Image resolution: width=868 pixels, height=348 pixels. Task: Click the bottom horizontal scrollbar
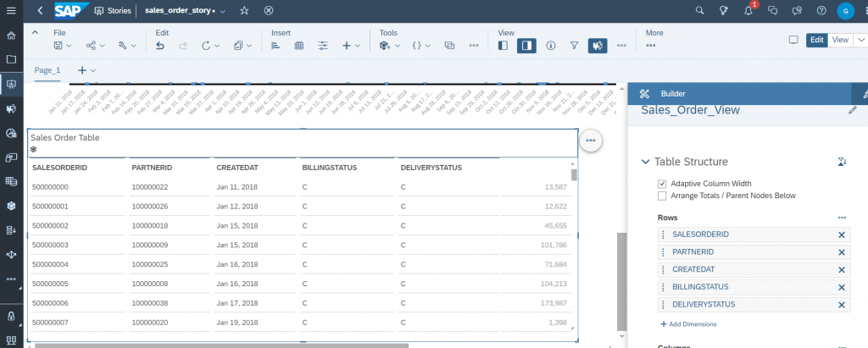(221, 345)
